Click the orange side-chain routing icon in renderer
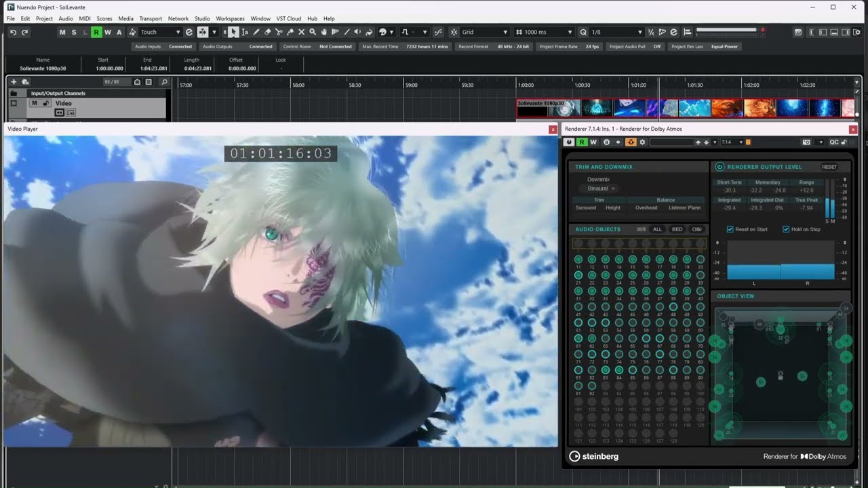Screen dimensions: 868x488 point(630,142)
